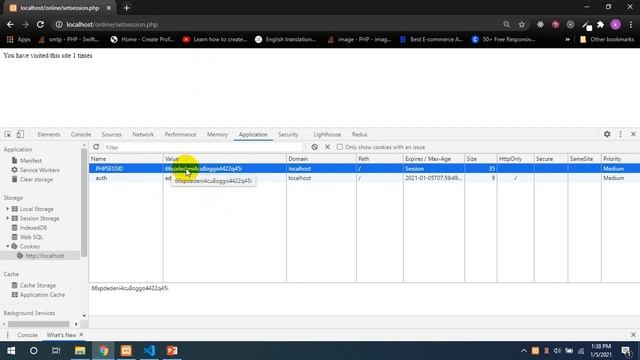Close the DevTools panel

click(633, 134)
